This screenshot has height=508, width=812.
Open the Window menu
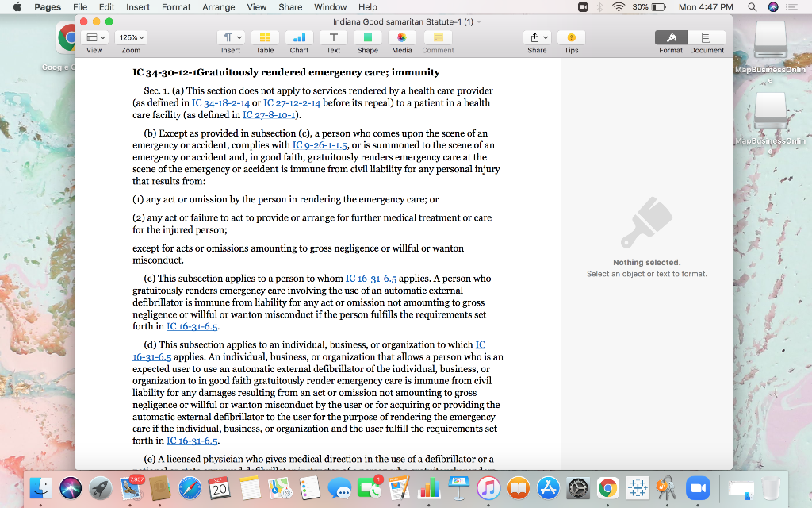331,6
